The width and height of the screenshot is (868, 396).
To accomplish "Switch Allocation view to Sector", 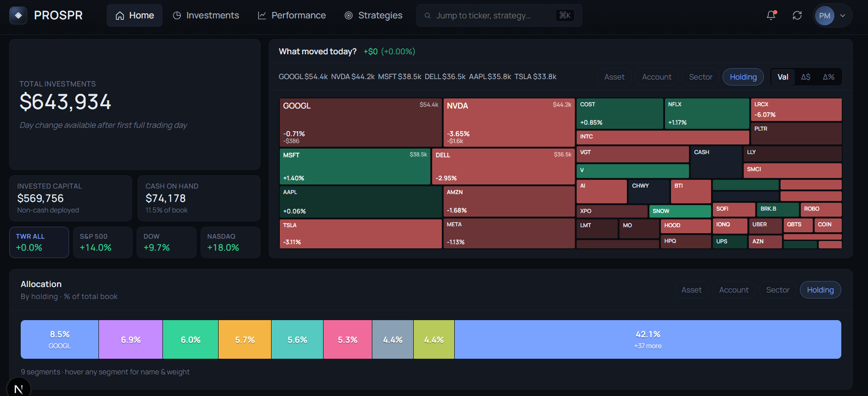I will (778, 290).
